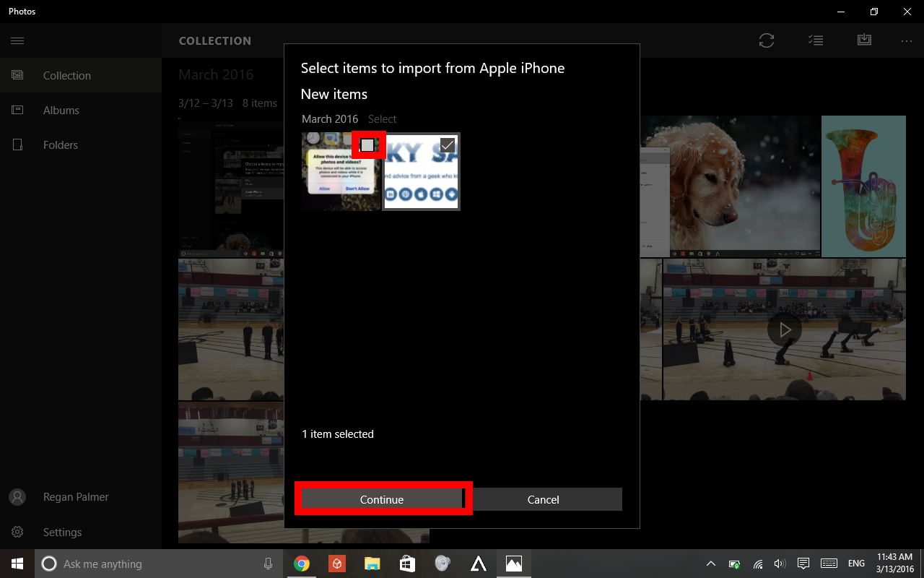Click the Cancel button
The height and width of the screenshot is (578, 924).
point(544,499)
